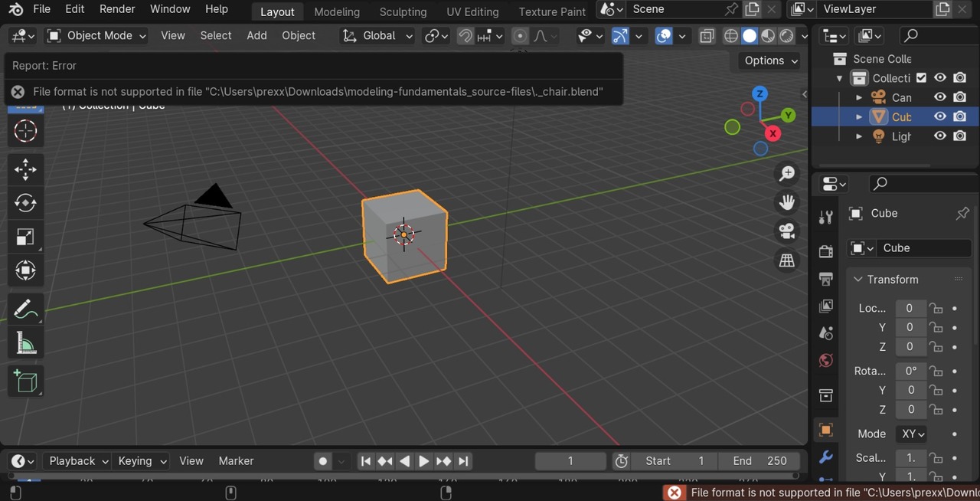This screenshot has width=980, height=501.
Task: Select the Rotate tool
Action: click(x=25, y=202)
